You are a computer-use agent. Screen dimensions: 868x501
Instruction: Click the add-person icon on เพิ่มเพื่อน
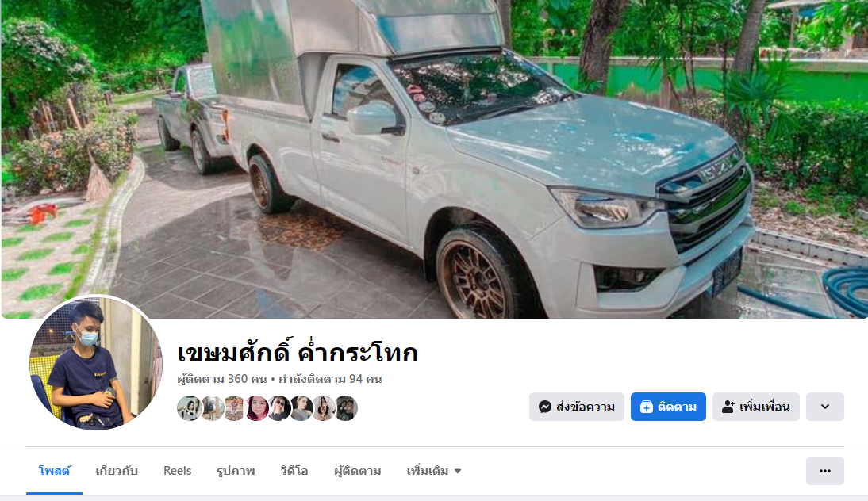728,407
